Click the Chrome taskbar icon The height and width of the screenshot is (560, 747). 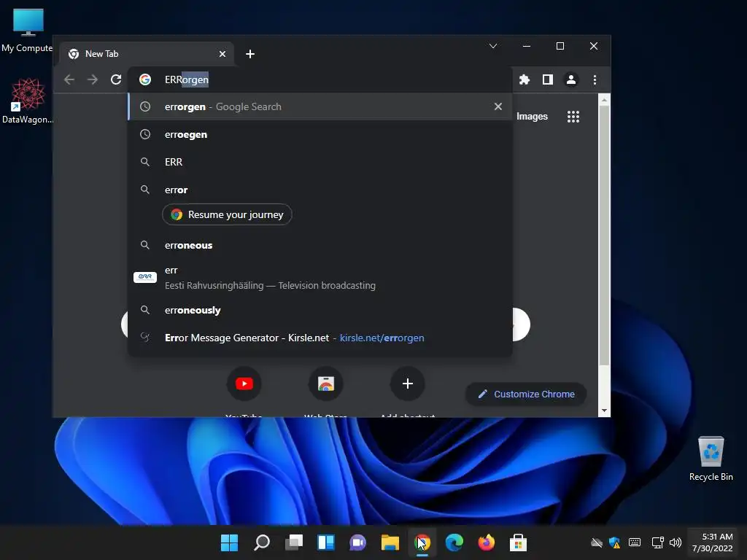pos(422,542)
